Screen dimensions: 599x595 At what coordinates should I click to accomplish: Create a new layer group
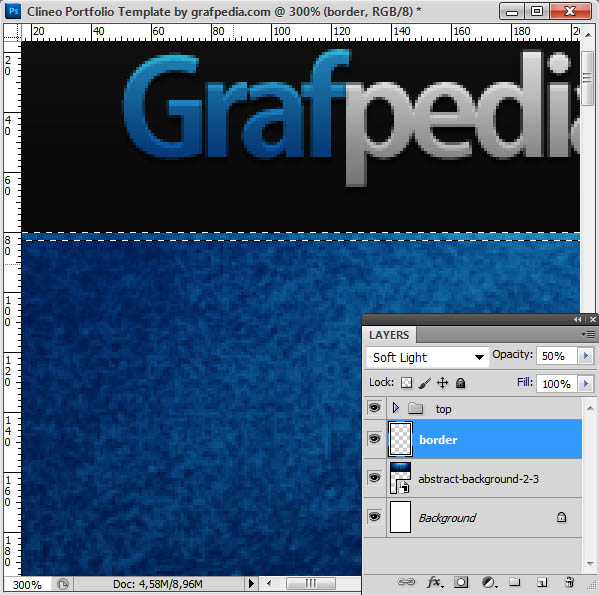515,582
